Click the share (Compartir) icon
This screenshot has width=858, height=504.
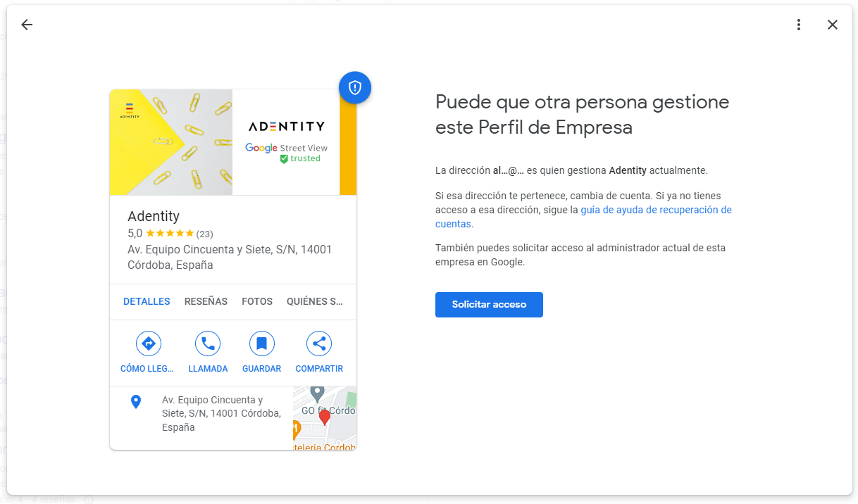point(319,344)
